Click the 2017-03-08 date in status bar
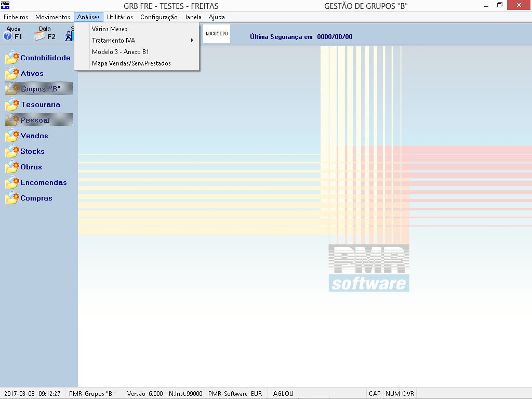The width and height of the screenshot is (532, 399). pos(19,394)
